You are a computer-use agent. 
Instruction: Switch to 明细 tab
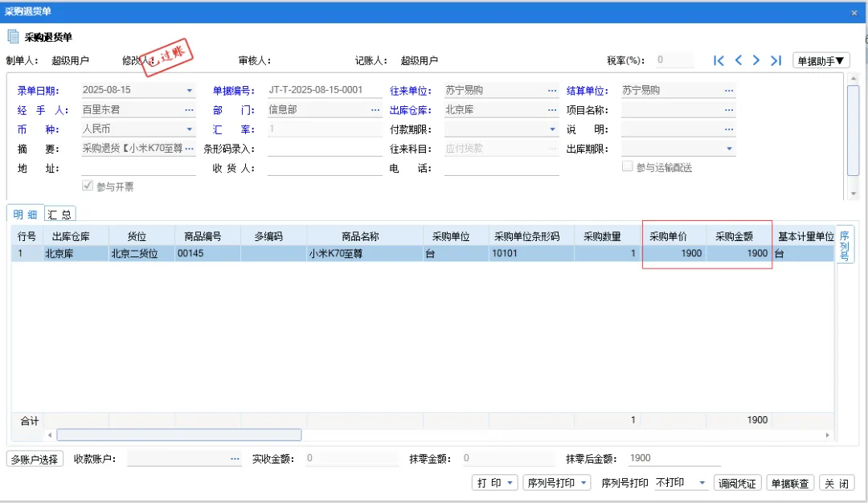pos(25,214)
